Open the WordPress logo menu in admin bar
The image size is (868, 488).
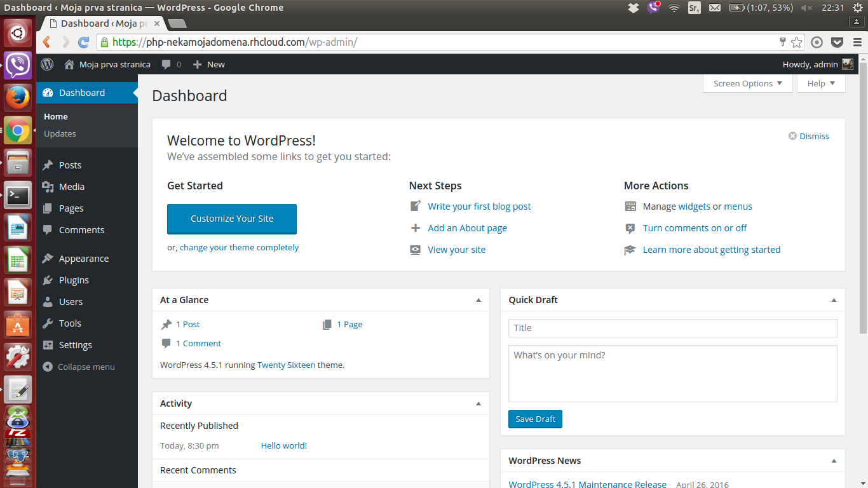tap(47, 64)
